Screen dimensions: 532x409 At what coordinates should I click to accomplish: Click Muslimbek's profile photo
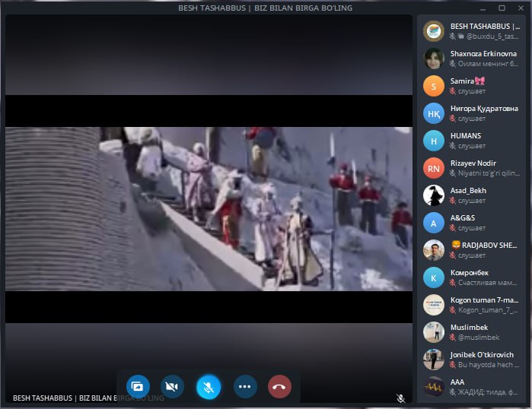(x=434, y=332)
